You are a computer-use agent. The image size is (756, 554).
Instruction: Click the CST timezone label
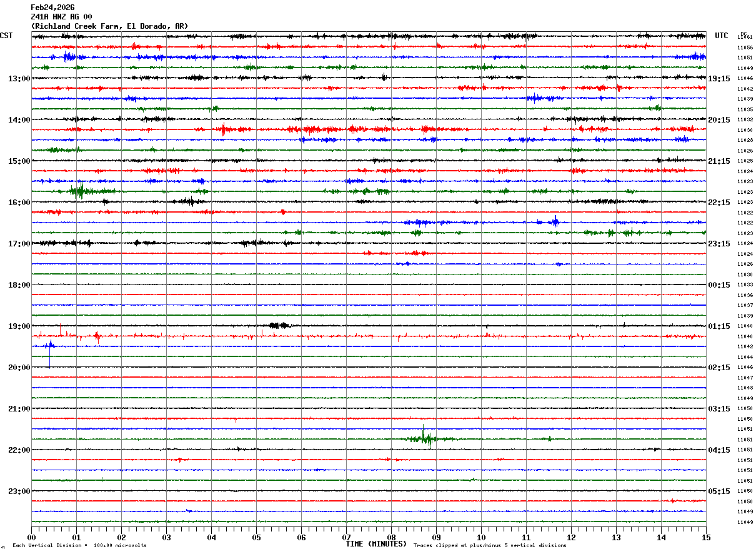pyautogui.click(x=6, y=36)
